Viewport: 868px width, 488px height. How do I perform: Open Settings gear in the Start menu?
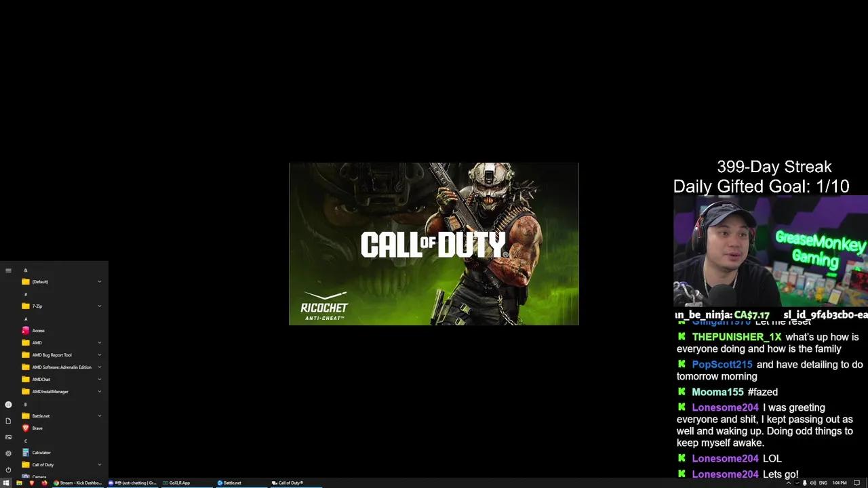coord(8,453)
